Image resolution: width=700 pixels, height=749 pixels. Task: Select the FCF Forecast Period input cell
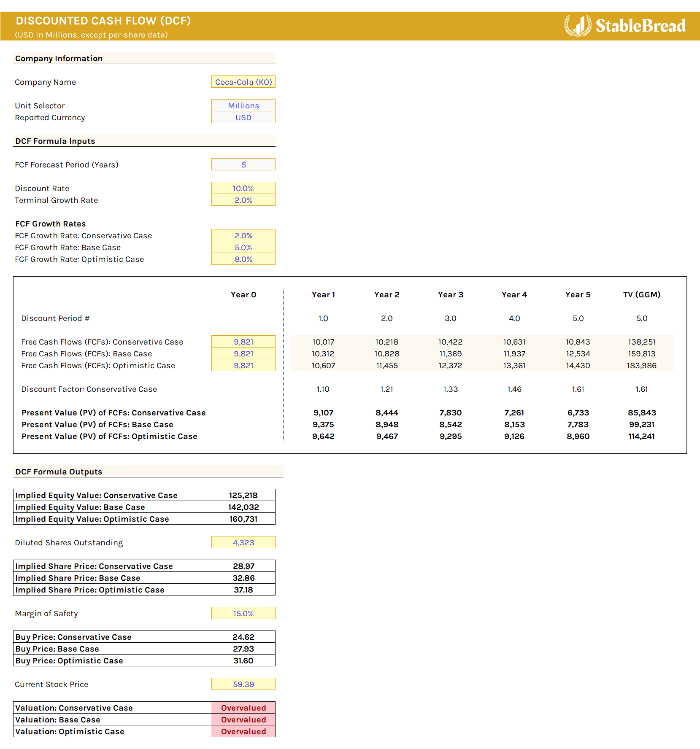click(243, 164)
